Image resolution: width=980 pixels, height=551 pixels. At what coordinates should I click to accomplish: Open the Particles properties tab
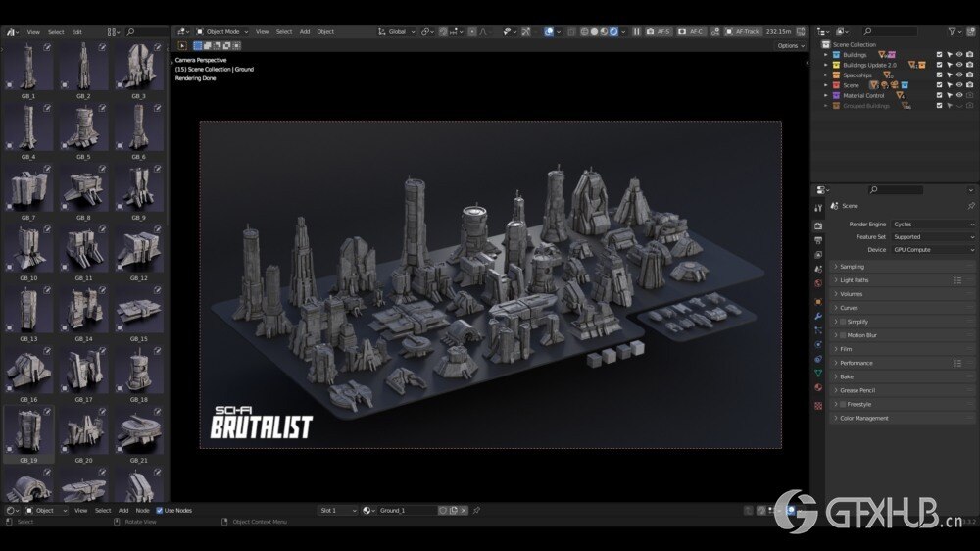[x=818, y=330]
